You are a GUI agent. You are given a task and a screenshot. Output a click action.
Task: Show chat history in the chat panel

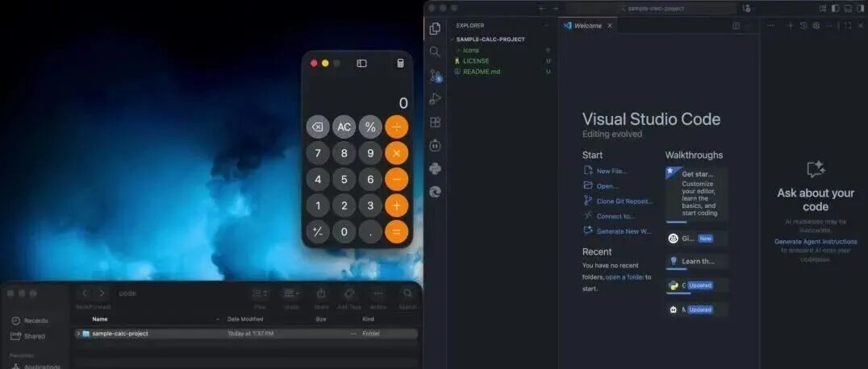click(x=803, y=26)
